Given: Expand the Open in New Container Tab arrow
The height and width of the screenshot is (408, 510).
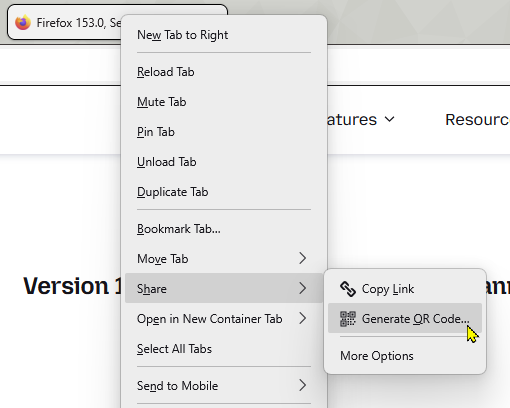Looking at the screenshot, I should click(x=302, y=318).
